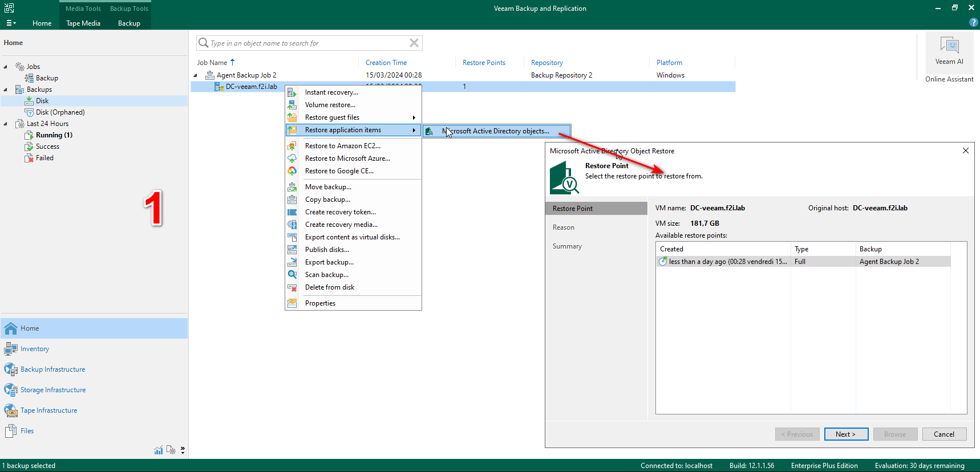This screenshot has width=980, height=472.
Task: Click the Next button in wizard
Action: coord(846,434)
